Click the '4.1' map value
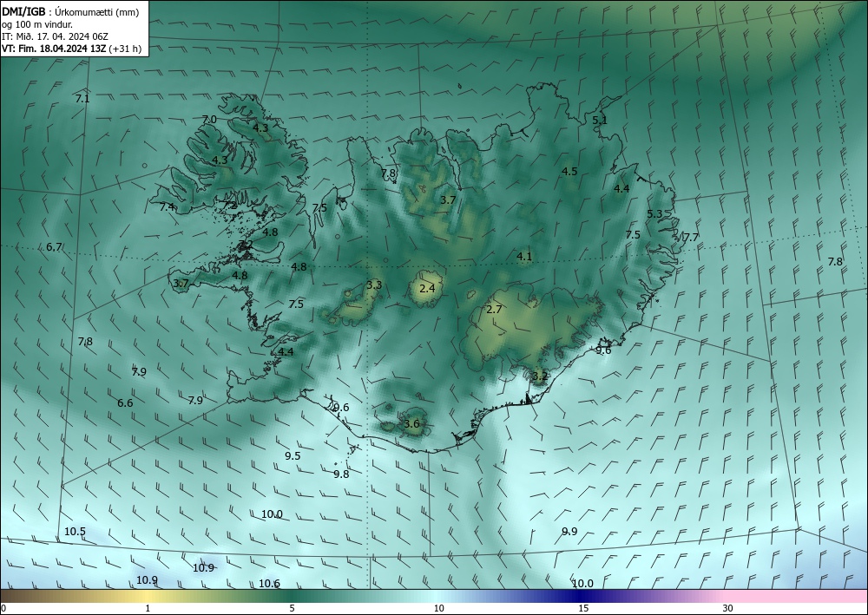This screenshot has width=868, height=615. [524, 257]
